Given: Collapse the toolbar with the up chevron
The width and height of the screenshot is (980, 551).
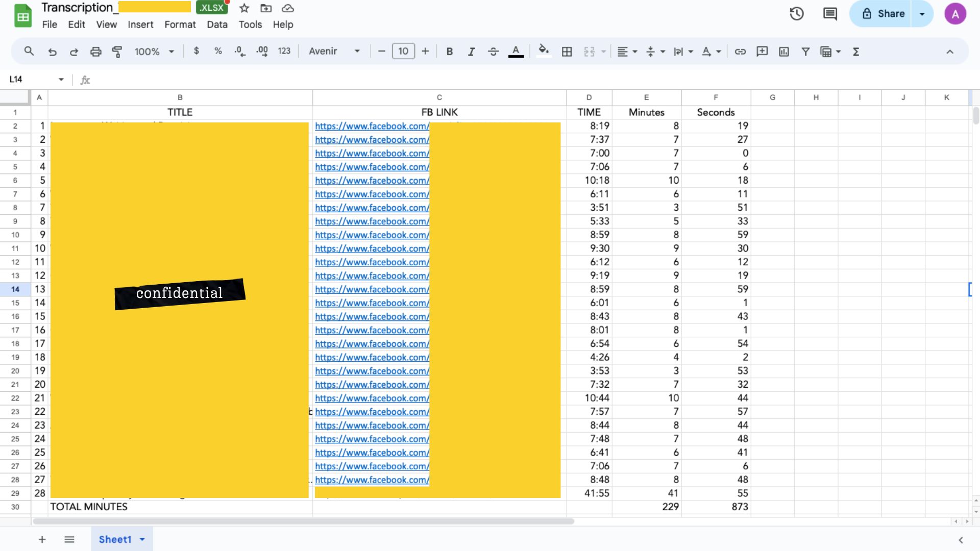Looking at the screenshot, I should (x=950, y=52).
